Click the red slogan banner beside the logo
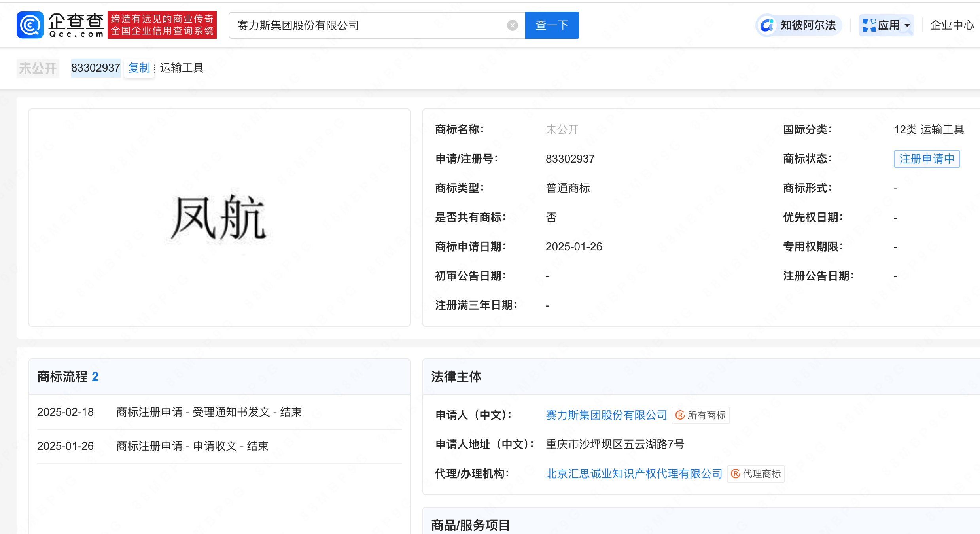The image size is (980, 534). point(162,25)
